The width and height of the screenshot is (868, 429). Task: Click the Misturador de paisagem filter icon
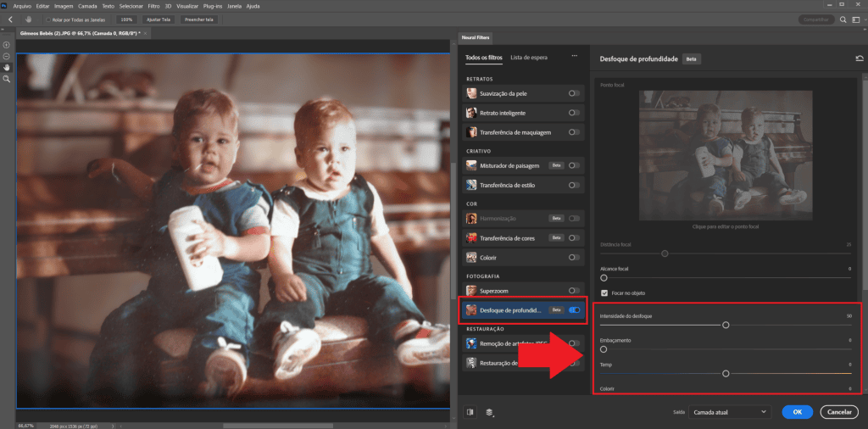tap(471, 165)
